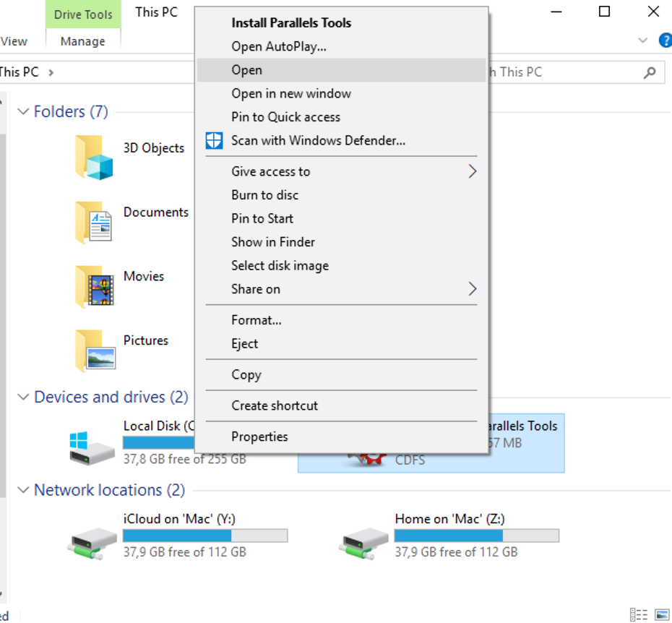Open the 3D Objects folder icon

tap(94, 157)
